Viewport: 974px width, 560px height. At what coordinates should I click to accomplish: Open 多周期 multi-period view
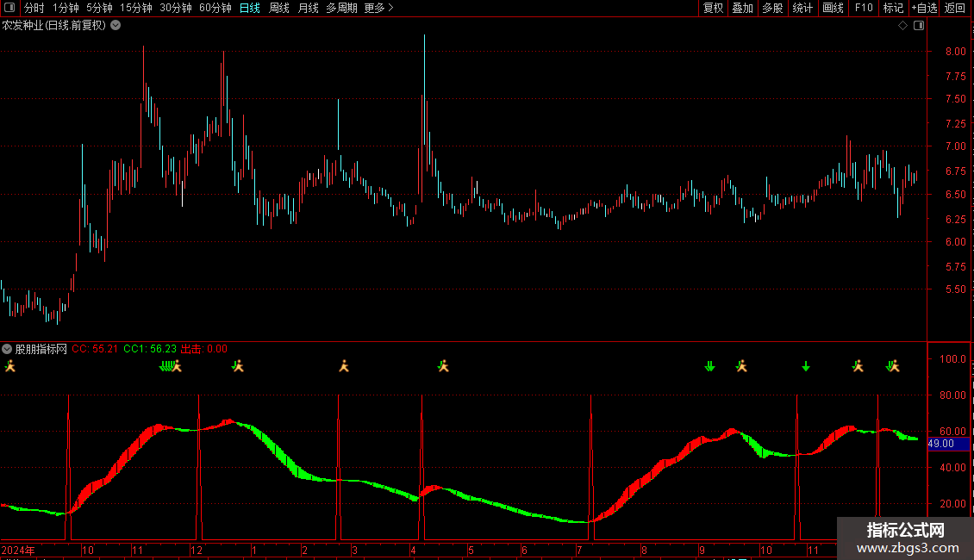click(x=341, y=8)
